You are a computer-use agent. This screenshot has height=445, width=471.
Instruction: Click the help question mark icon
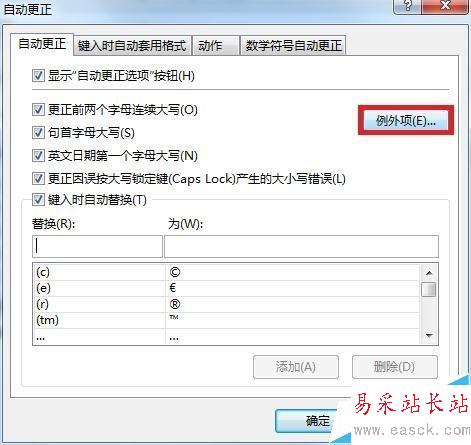click(407, 6)
